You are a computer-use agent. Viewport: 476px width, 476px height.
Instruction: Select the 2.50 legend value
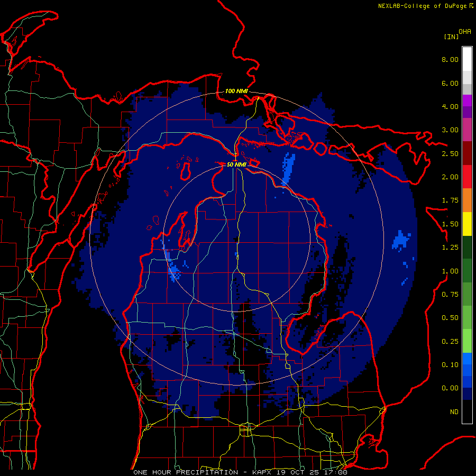point(450,153)
